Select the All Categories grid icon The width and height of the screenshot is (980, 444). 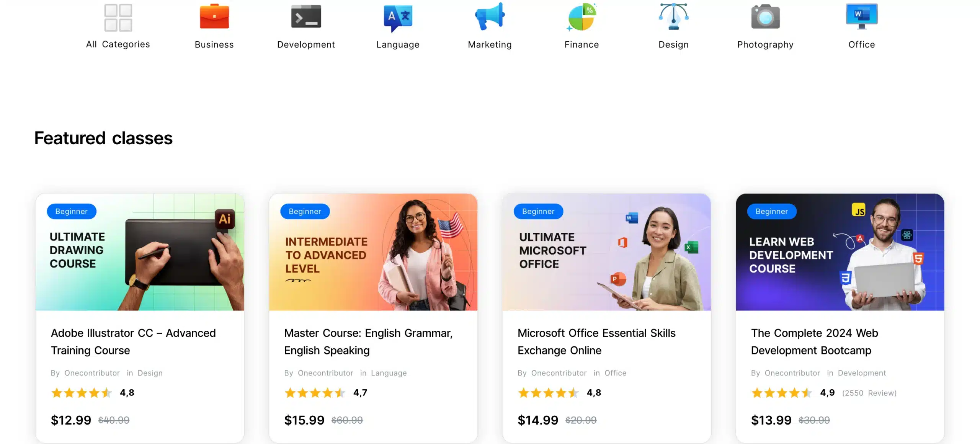click(118, 18)
